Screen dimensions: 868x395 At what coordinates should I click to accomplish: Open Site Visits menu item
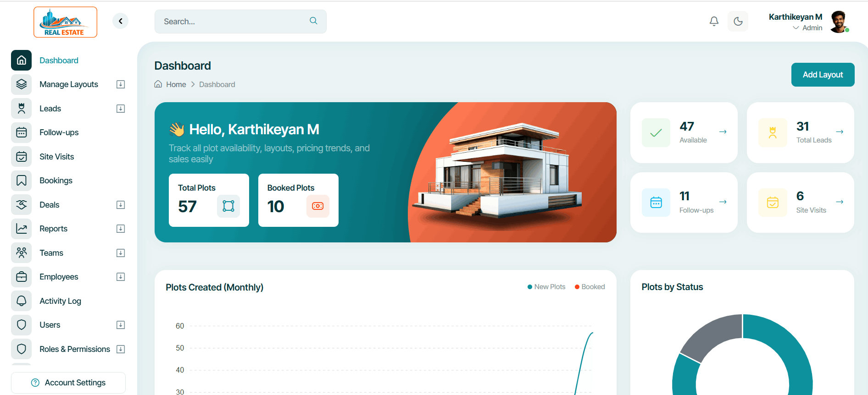[57, 157]
